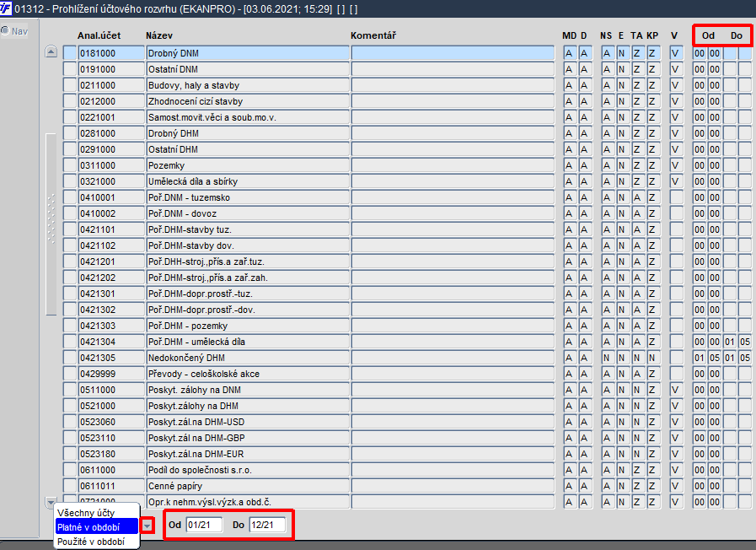
Task: Click the name 'Poskyt. zálohy na DNM'
Action: tap(248, 390)
